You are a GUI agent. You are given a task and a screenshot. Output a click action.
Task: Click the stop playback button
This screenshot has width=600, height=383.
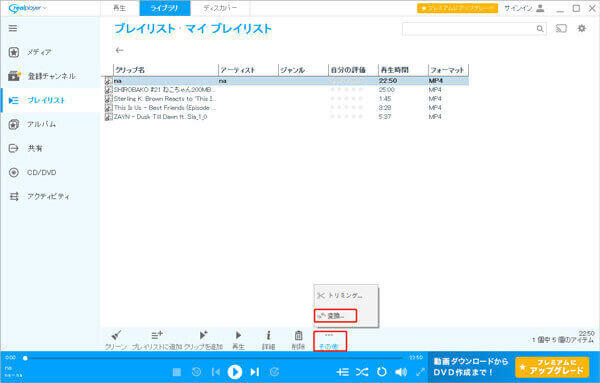[x=176, y=372]
